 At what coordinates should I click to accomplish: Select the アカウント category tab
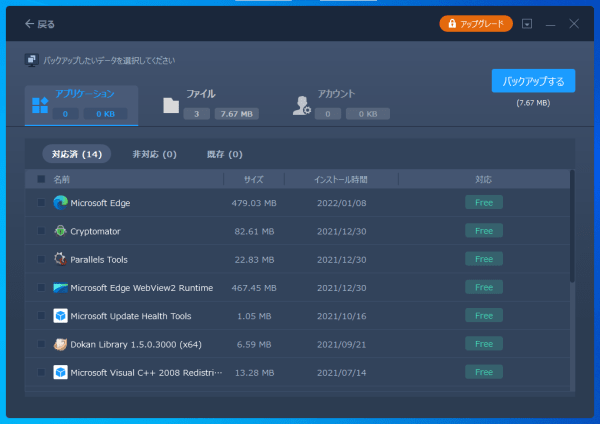point(341,105)
